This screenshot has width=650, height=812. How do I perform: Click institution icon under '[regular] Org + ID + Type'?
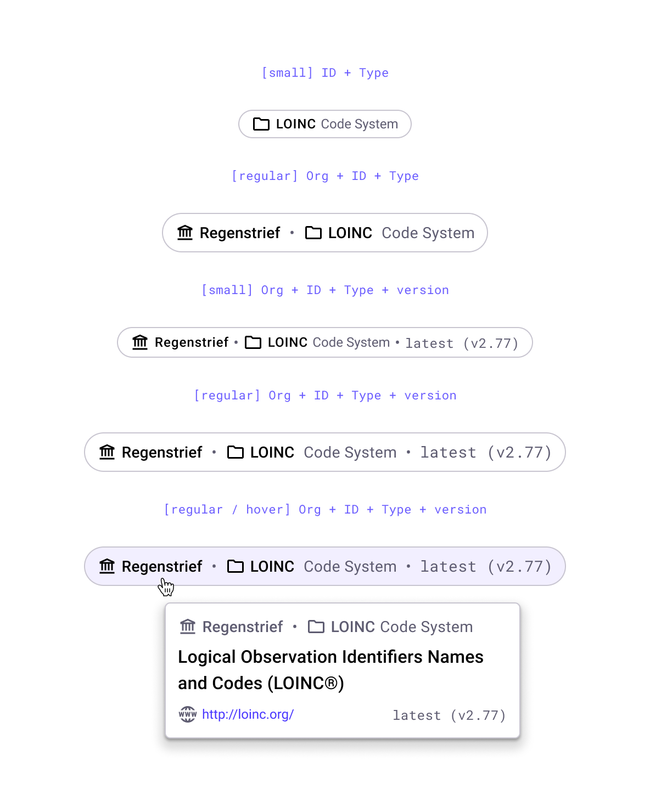pyautogui.click(x=185, y=233)
